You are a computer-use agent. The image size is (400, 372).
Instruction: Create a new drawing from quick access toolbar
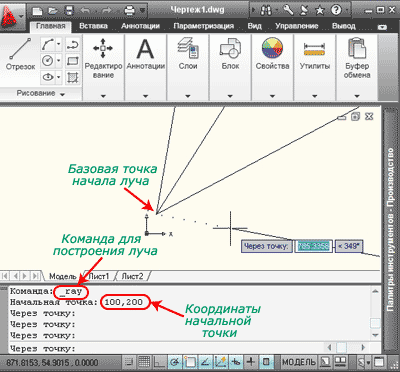point(38,11)
